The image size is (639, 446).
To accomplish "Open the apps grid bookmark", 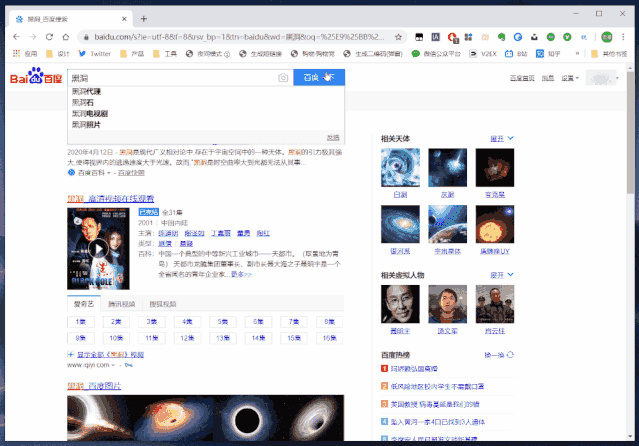I will (x=25, y=53).
